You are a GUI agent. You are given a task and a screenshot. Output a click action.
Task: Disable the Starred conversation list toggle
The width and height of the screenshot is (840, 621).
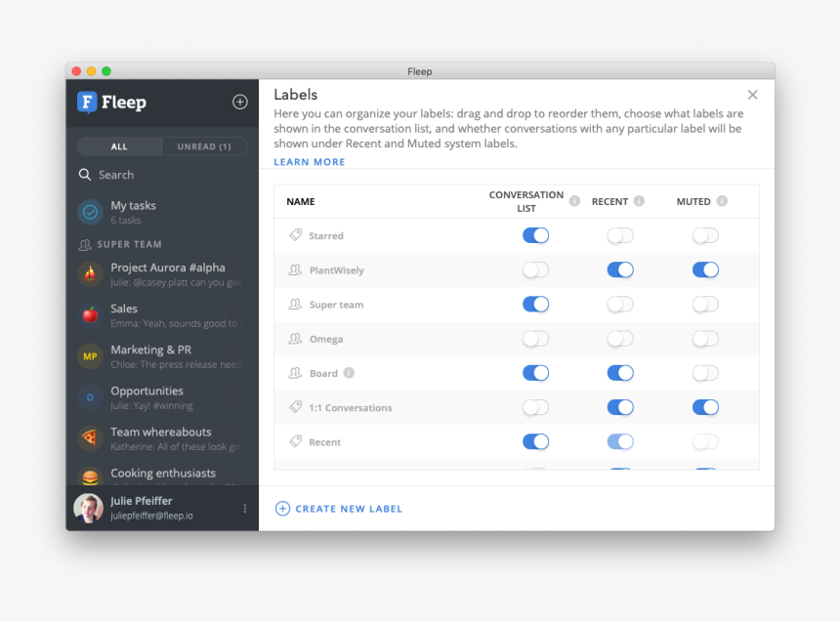(535, 235)
